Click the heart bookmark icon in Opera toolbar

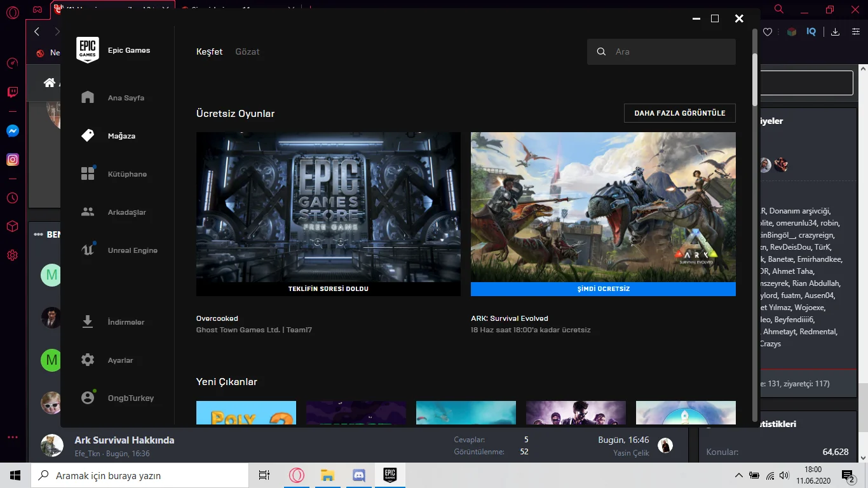[x=768, y=32]
